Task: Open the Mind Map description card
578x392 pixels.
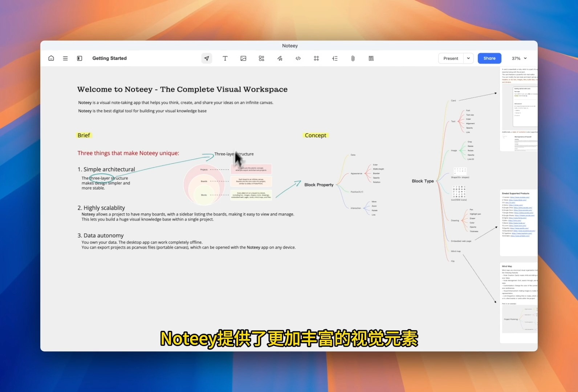Action: coord(518,303)
